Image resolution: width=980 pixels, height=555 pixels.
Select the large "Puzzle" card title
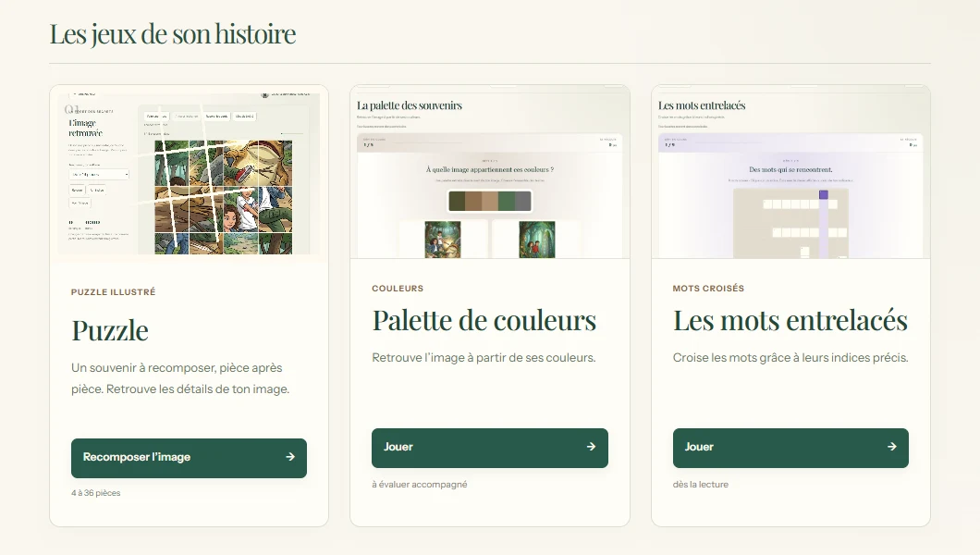[110, 330]
